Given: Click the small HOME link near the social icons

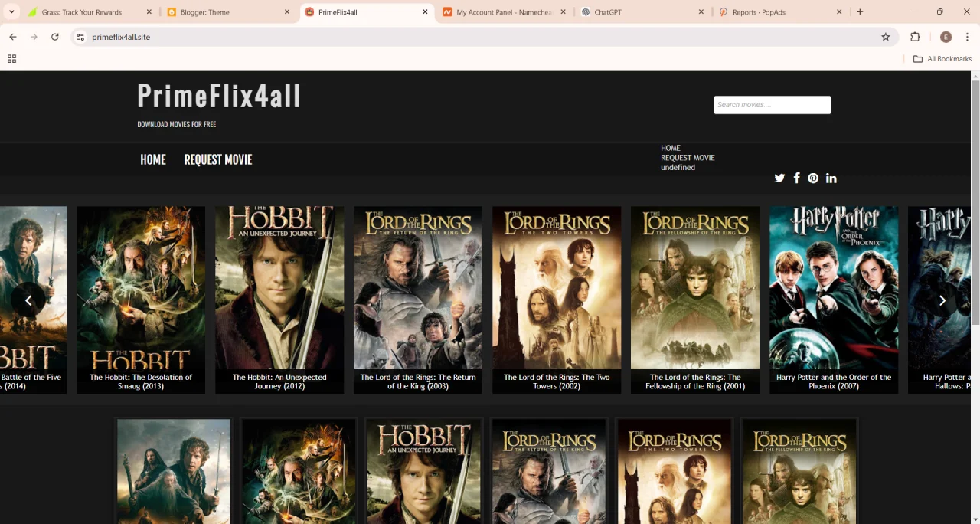Looking at the screenshot, I should [671, 148].
